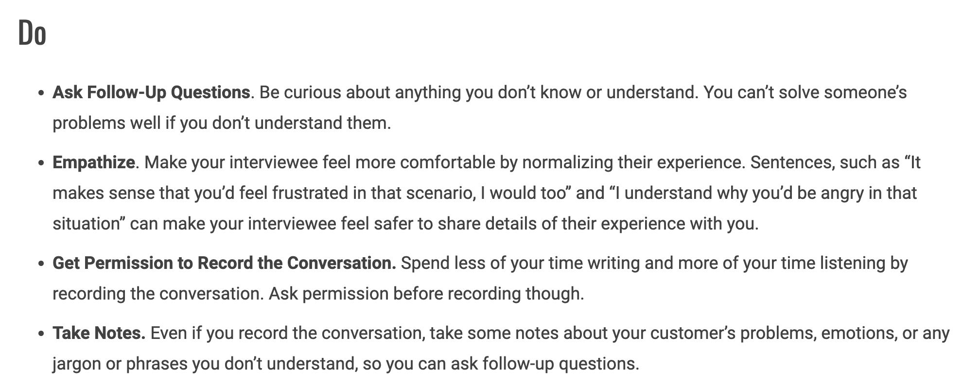
Task: Click the word 'jargon' in last bullet
Action: click(76, 364)
